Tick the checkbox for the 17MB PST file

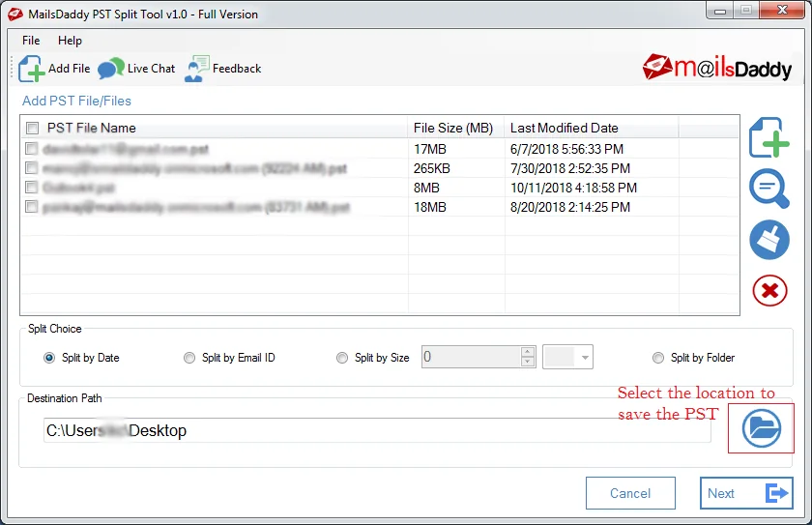[32, 149]
